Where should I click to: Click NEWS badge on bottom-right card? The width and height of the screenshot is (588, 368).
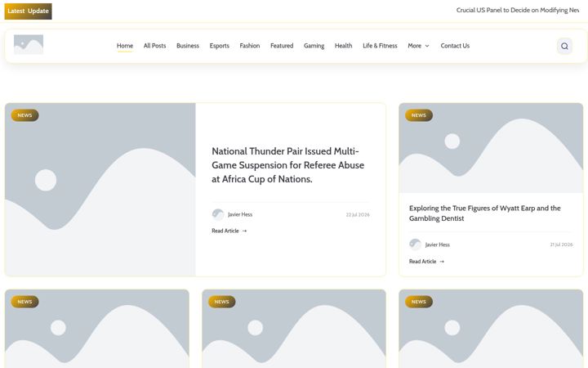pos(419,302)
